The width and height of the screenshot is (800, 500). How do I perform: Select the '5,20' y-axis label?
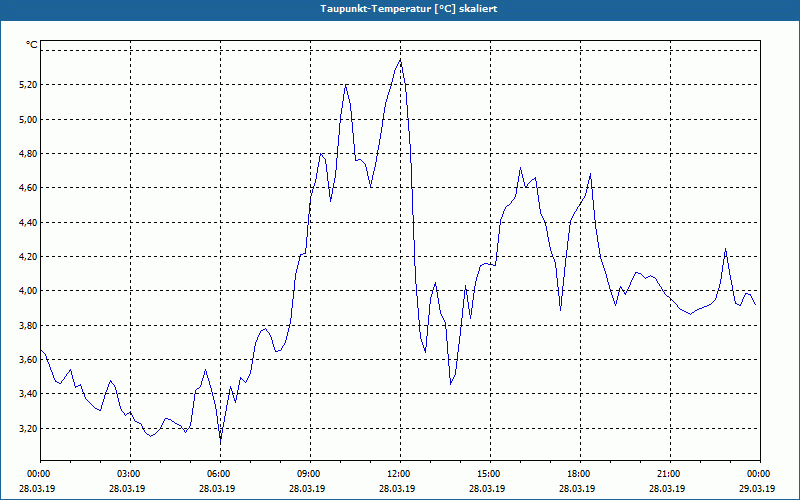tap(28, 85)
